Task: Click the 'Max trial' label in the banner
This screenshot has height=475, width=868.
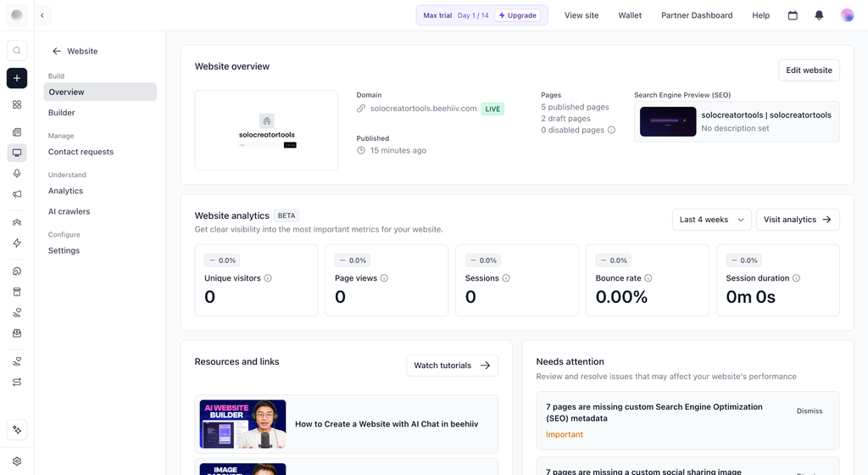Action: click(438, 15)
